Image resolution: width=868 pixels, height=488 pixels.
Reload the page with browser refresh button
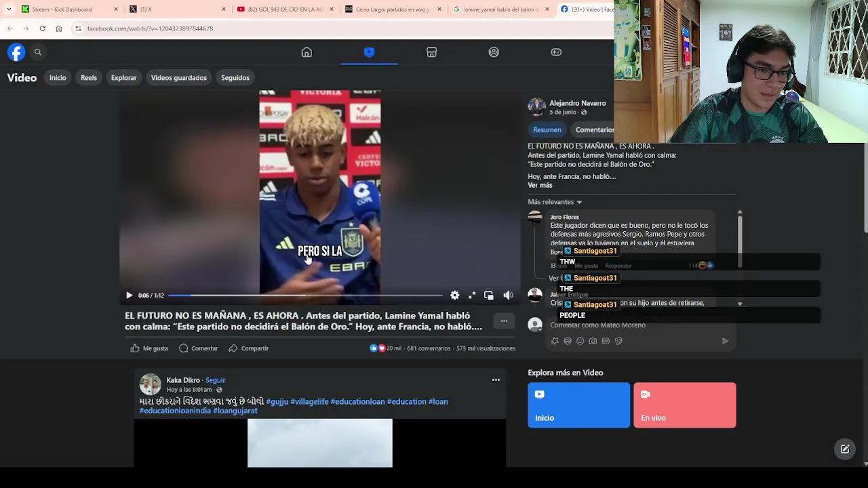tap(42, 28)
